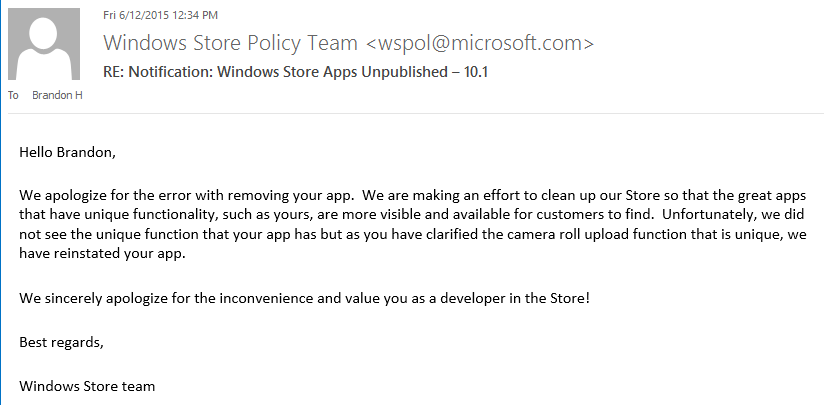Select the Windows Store Policy Team sender name
This screenshot has width=824, height=405.
point(230,43)
